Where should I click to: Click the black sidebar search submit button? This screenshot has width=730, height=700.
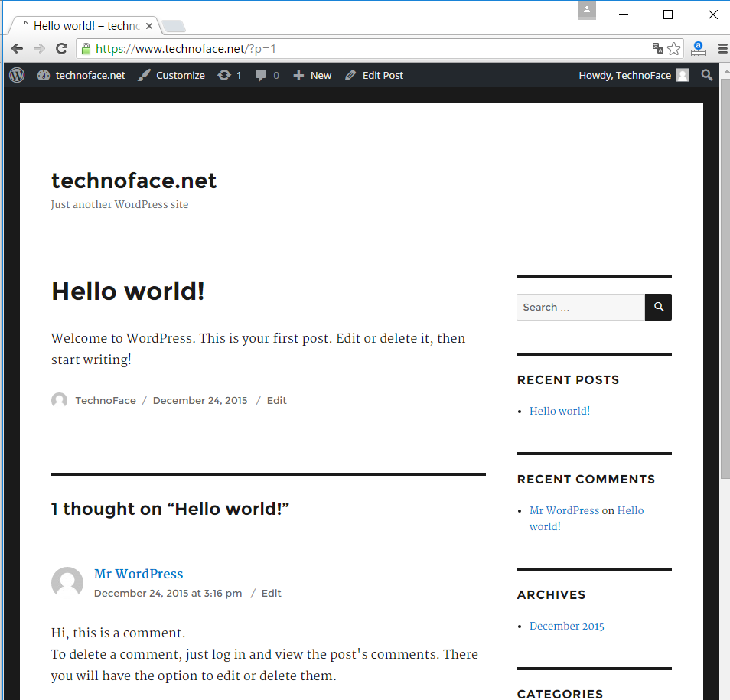pos(658,307)
